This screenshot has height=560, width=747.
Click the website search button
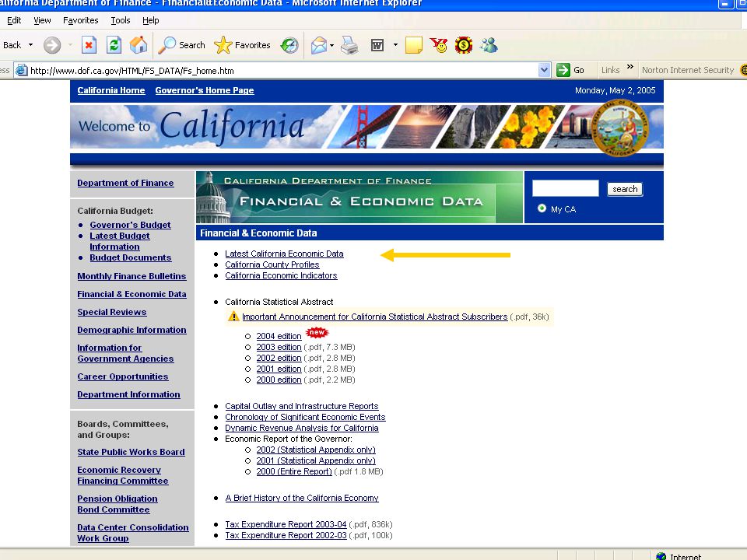pyautogui.click(x=625, y=189)
